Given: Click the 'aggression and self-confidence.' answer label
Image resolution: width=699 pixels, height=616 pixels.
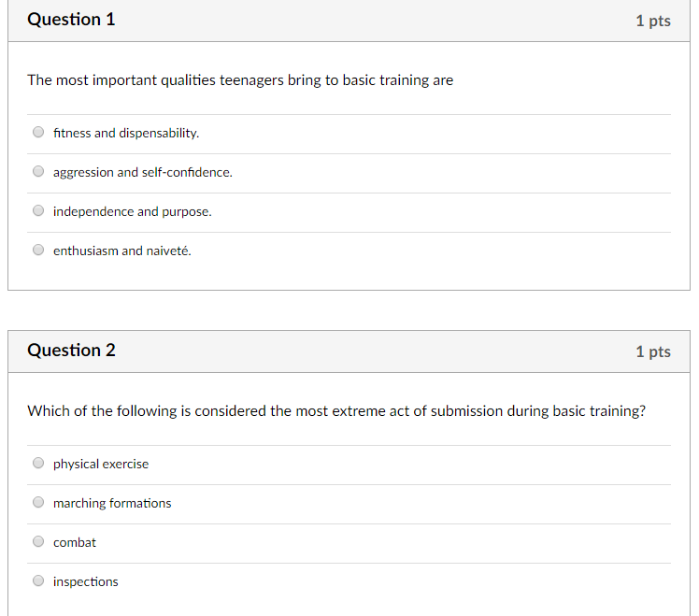Looking at the screenshot, I should pyautogui.click(x=143, y=173).
